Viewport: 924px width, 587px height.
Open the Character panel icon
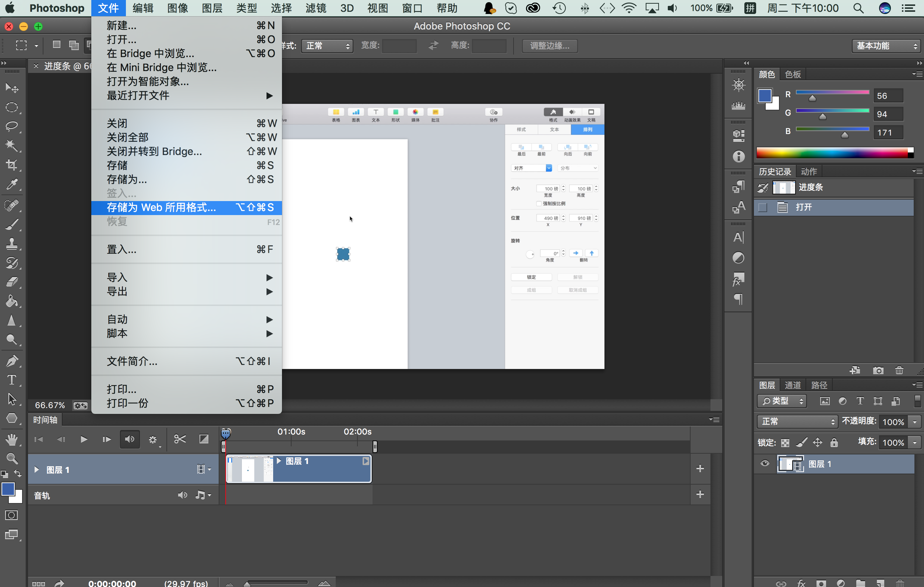(x=738, y=238)
